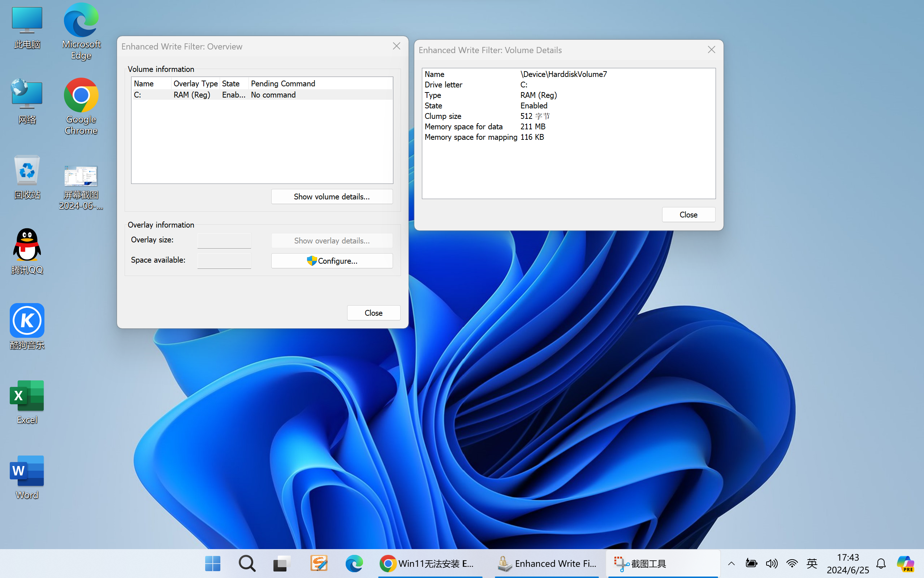924x578 pixels.
Task: Select the Excel desktop shortcut
Action: [x=27, y=402]
